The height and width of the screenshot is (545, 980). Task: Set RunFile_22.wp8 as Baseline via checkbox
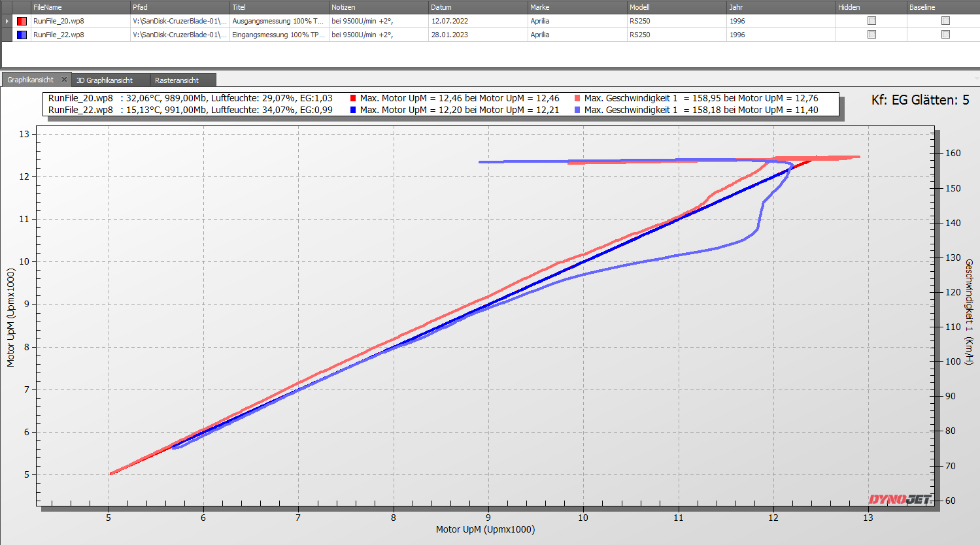pos(945,35)
